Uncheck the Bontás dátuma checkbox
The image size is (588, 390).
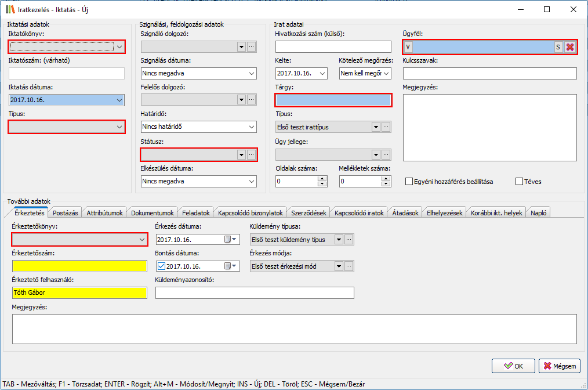pyautogui.click(x=162, y=266)
